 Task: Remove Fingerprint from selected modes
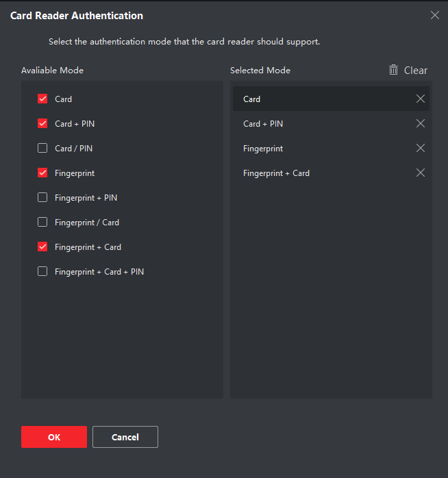[x=420, y=148]
